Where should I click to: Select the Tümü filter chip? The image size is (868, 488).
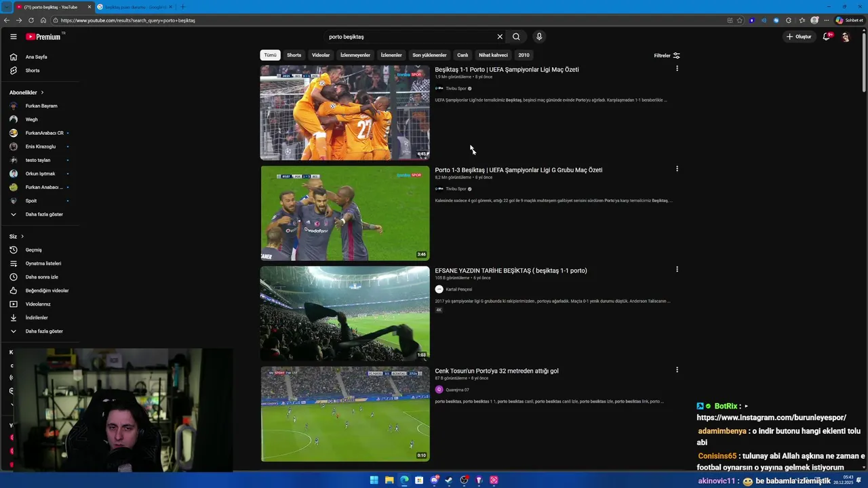(271, 55)
